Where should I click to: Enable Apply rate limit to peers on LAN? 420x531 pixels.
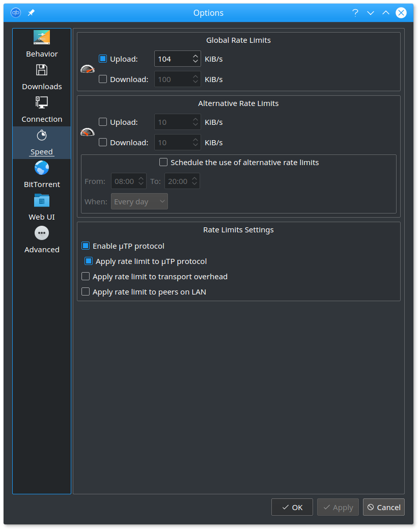86,291
